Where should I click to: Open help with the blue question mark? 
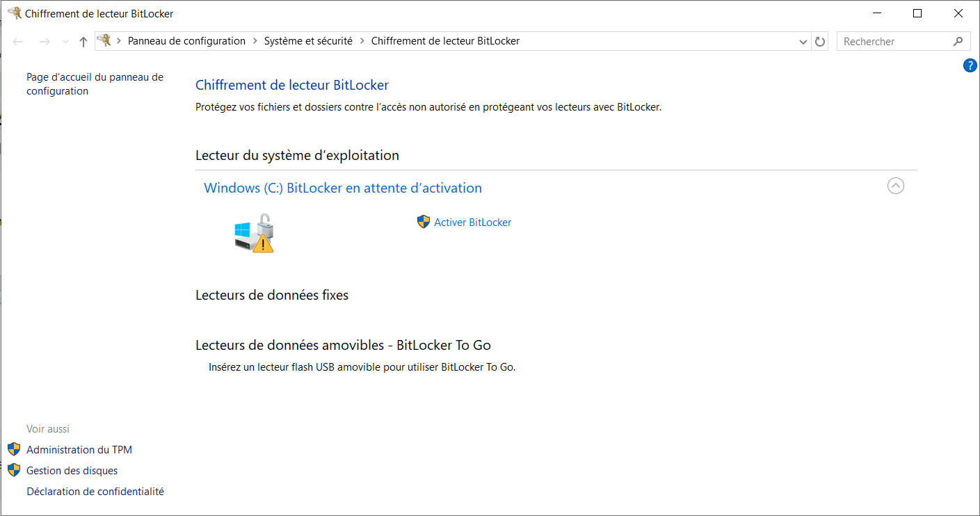tap(970, 65)
